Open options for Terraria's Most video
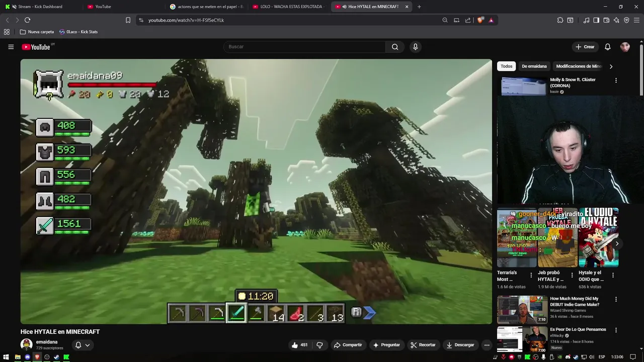This screenshot has height=362, width=644. point(531,276)
